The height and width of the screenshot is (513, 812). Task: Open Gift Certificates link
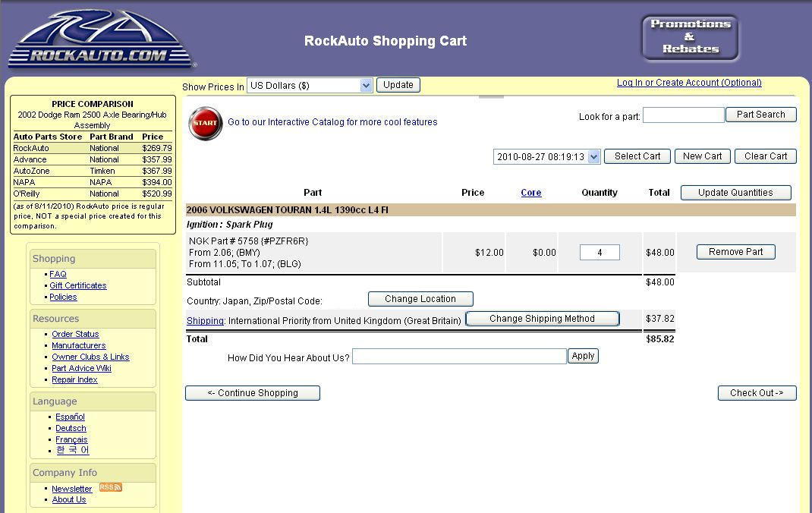[78, 286]
